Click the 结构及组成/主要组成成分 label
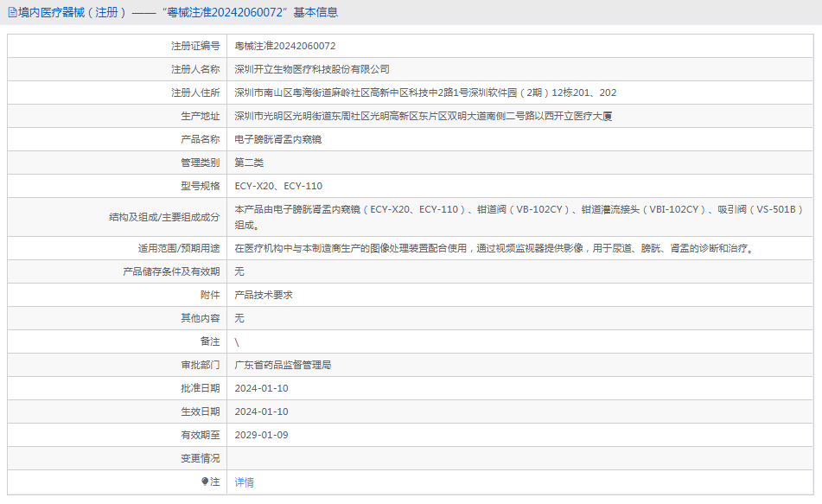The height and width of the screenshot is (504, 822). pyautogui.click(x=164, y=217)
